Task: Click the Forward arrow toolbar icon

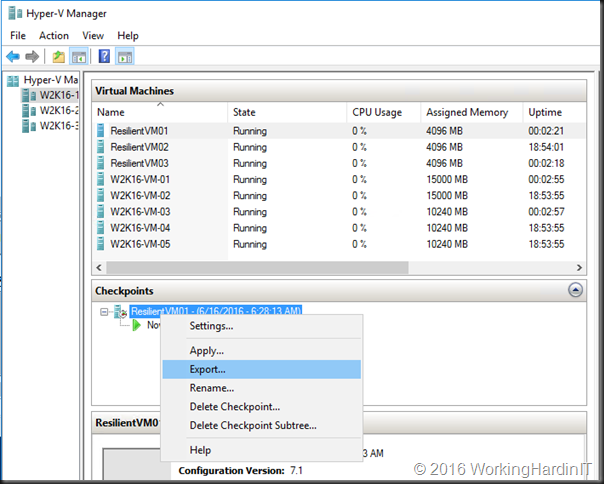Action: click(x=32, y=57)
